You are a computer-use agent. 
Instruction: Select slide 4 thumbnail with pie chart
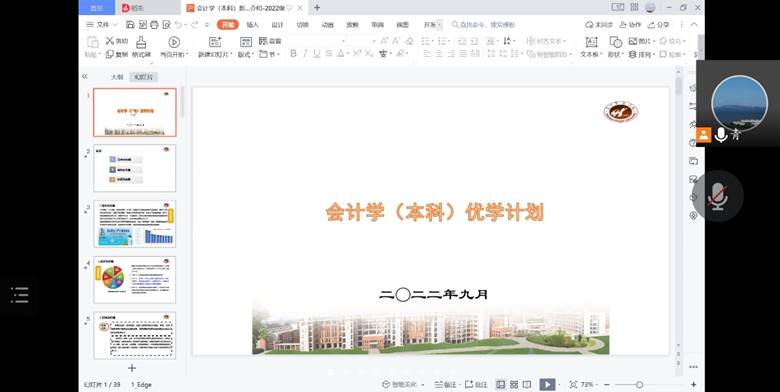click(x=135, y=280)
